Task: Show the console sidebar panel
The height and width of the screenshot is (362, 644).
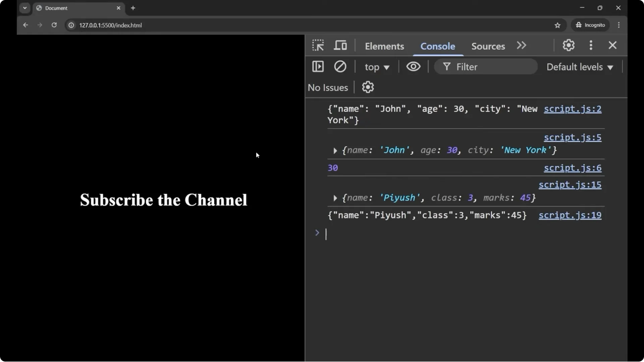Action: pyautogui.click(x=318, y=66)
